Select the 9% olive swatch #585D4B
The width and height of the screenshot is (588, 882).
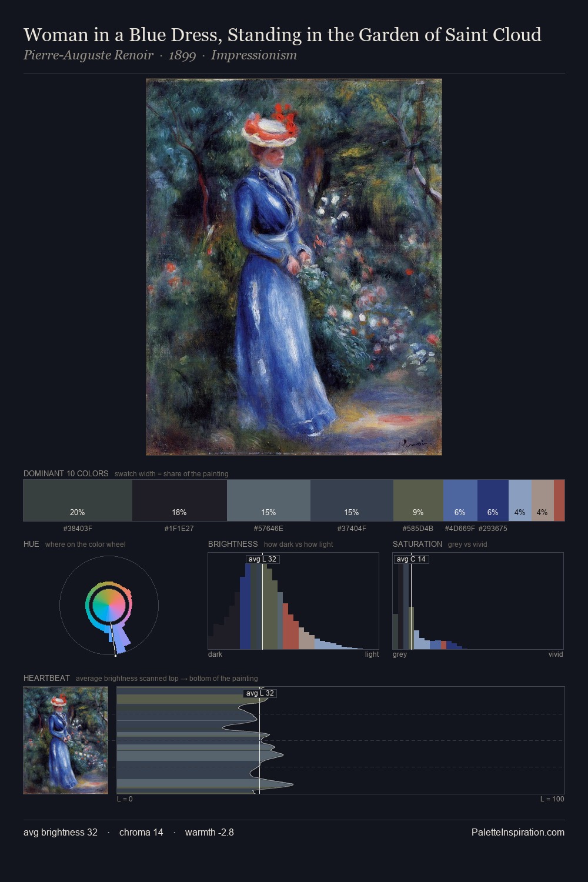point(418,500)
